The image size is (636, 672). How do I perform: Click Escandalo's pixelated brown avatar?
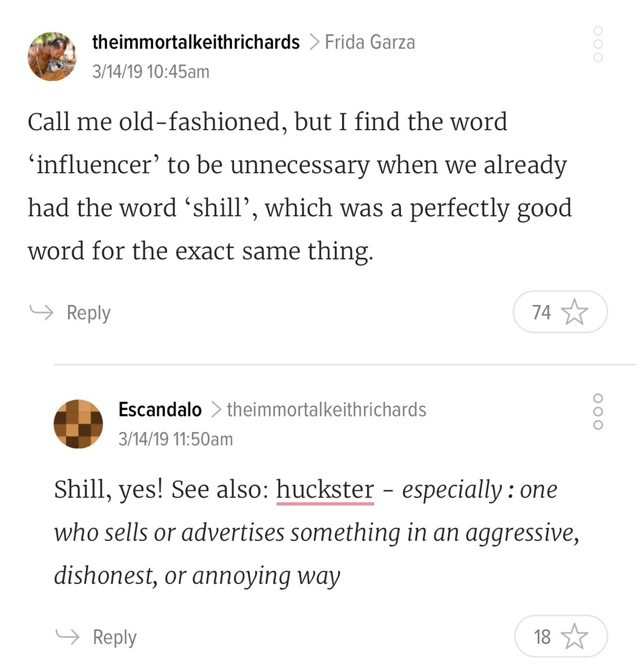[78, 424]
